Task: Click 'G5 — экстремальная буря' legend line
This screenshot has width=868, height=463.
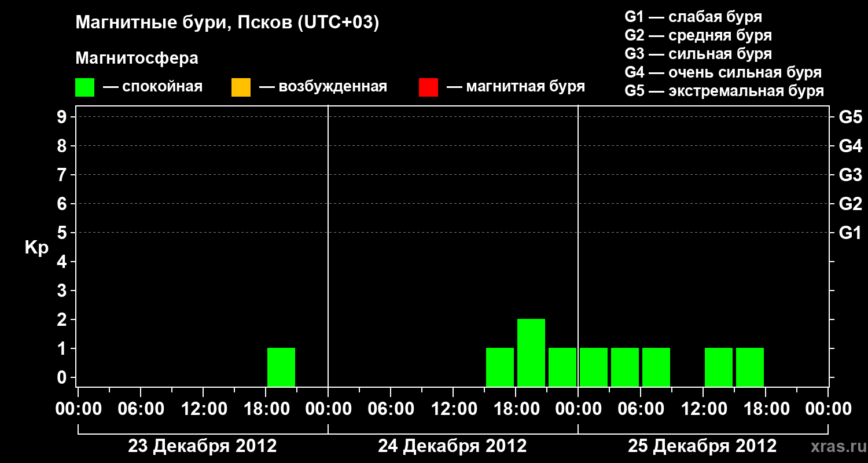Action: [724, 91]
